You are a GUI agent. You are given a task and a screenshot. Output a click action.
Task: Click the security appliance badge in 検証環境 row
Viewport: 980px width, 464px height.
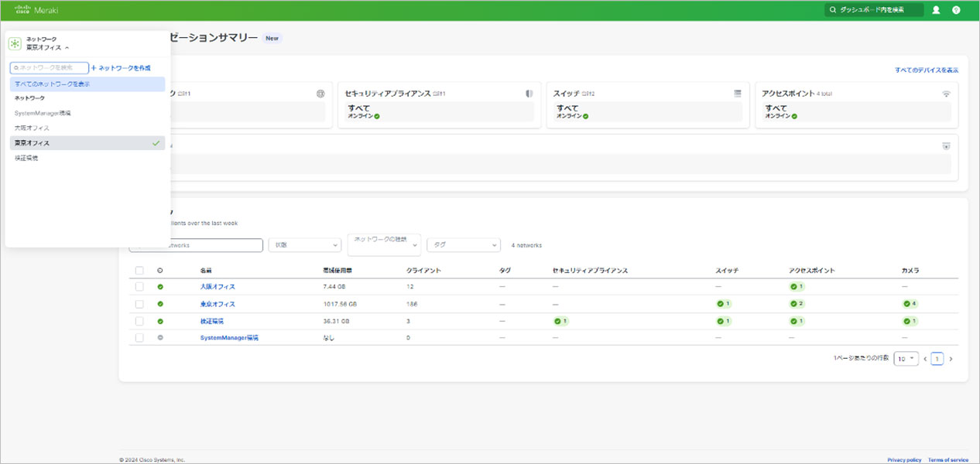pos(561,321)
